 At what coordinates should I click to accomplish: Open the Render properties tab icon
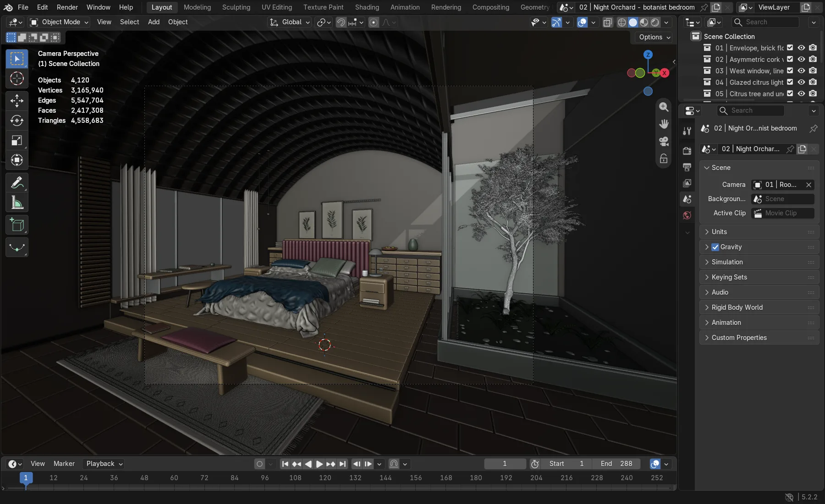coord(687,151)
